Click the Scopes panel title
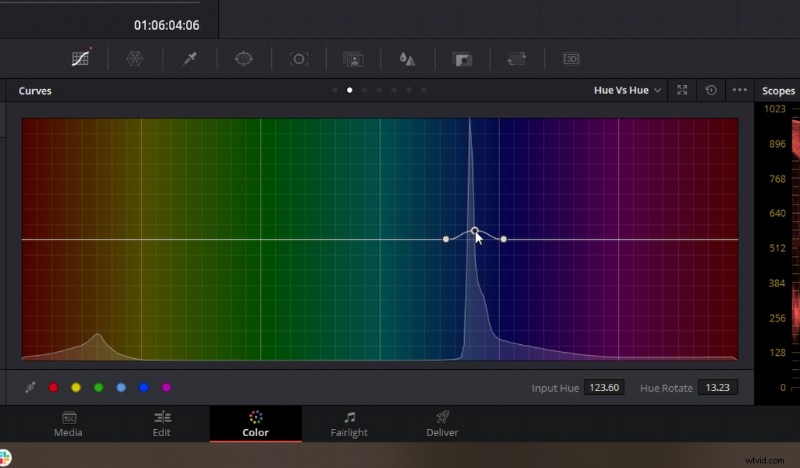This screenshot has height=468, width=800. click(778, 91)
